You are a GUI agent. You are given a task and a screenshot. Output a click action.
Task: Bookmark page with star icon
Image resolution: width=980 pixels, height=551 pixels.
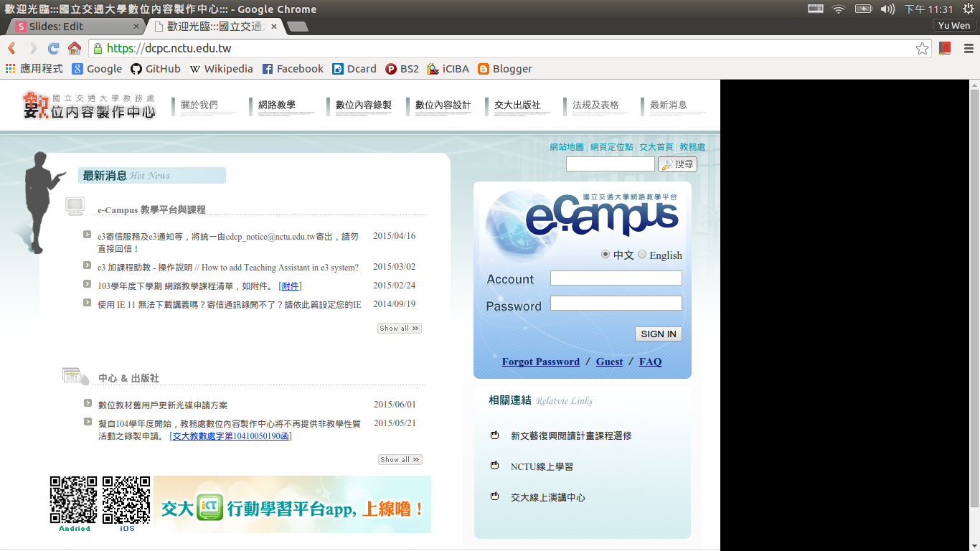(x=923, y=48)
